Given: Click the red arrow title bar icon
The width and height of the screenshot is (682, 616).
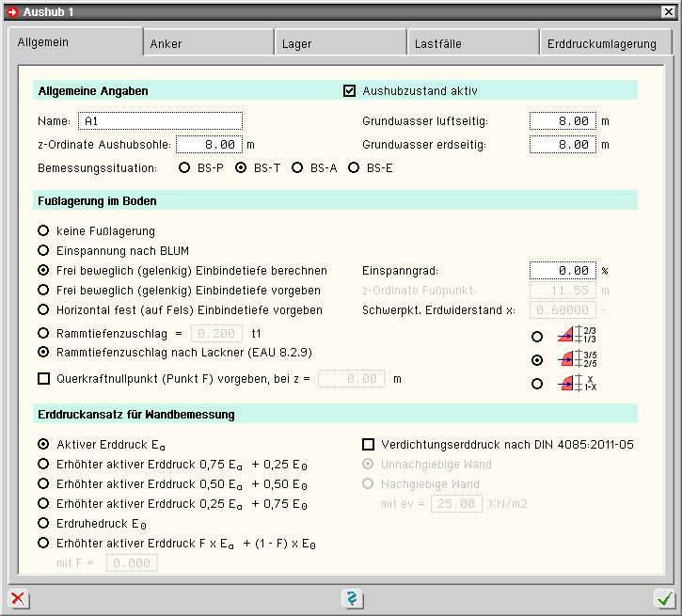Looking at the screenshot, I should (12, 11).
